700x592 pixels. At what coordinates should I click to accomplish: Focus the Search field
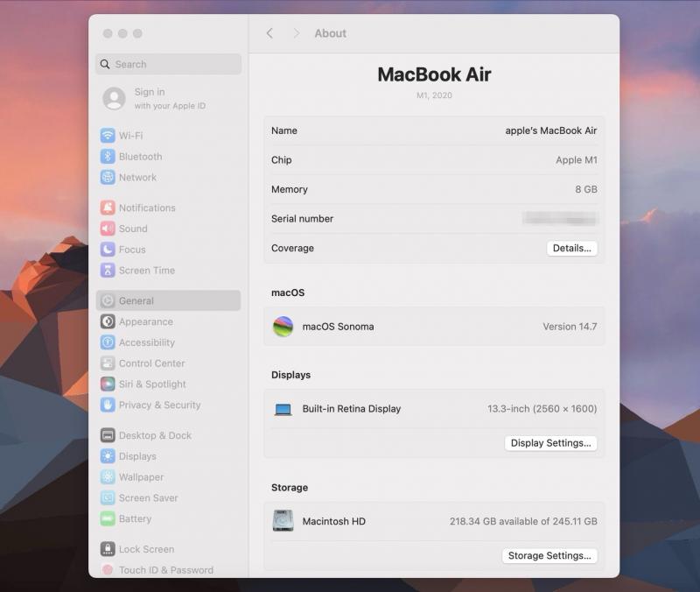click(x=169, y=64)
